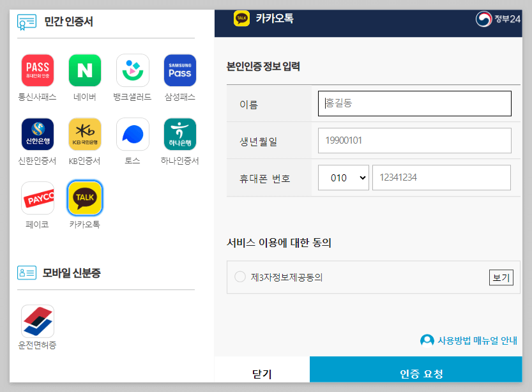Select Toss as the authentication provider
Screen dimensions: 532x392
132,134
